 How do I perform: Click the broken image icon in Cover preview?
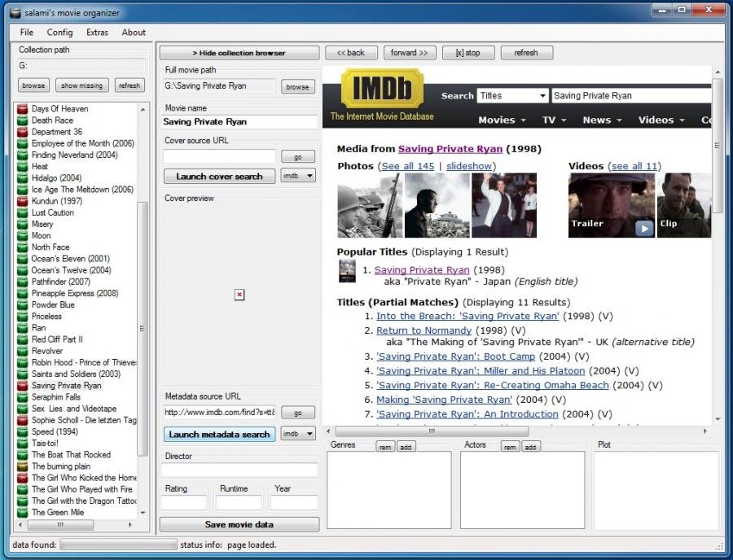point(239,295)
